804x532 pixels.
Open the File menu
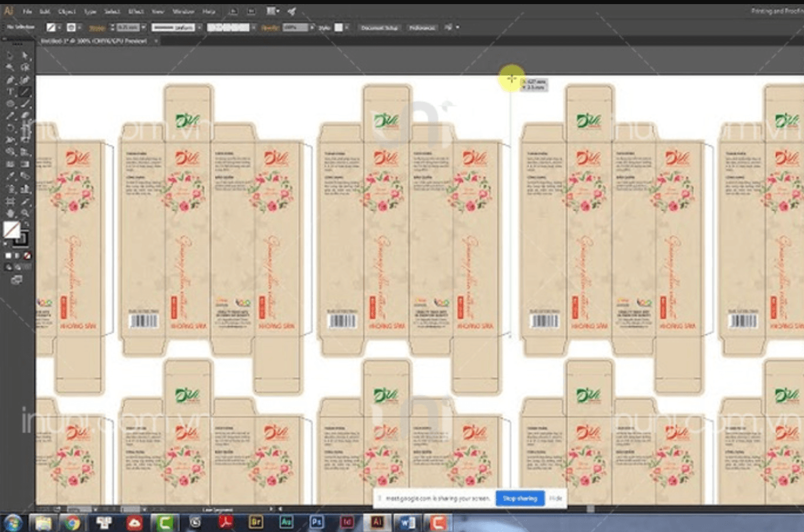(x=28, y=11)
